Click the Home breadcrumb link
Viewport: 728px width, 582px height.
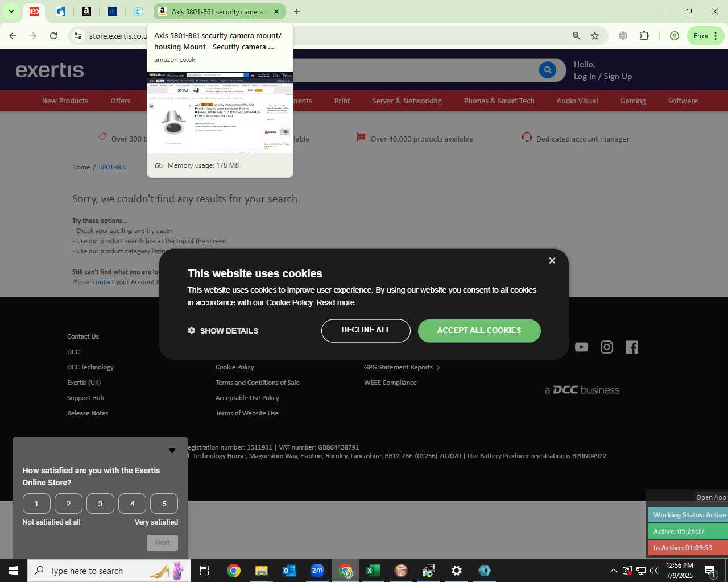pyautogui.click(x=81, y=167)
